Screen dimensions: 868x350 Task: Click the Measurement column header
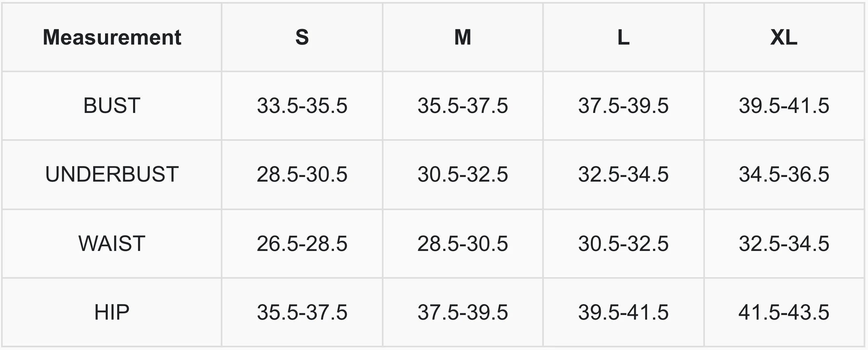[112, 37]
